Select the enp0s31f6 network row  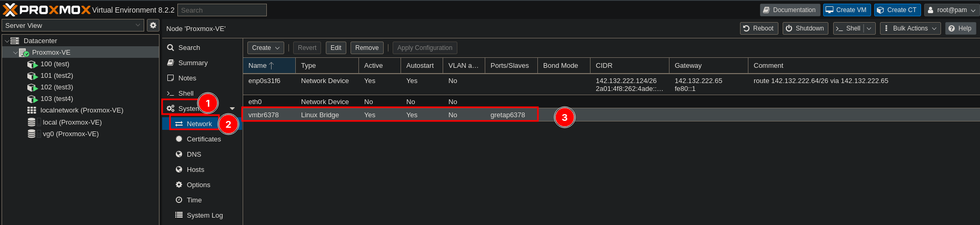[611, 85]
